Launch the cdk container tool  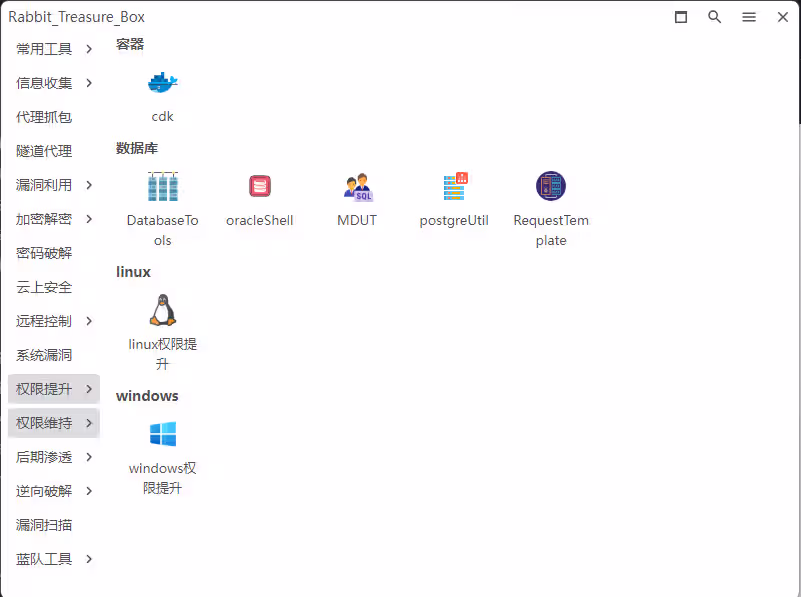(162, 83)
